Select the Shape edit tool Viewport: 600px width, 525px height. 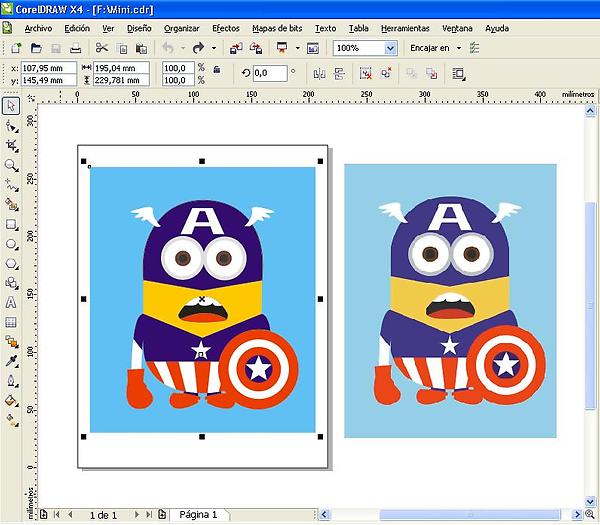pos(11,126)
